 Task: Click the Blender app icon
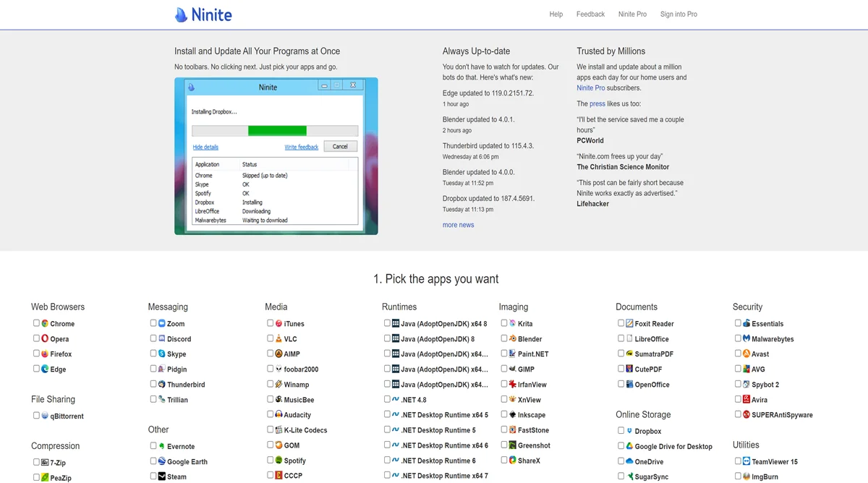512,338
